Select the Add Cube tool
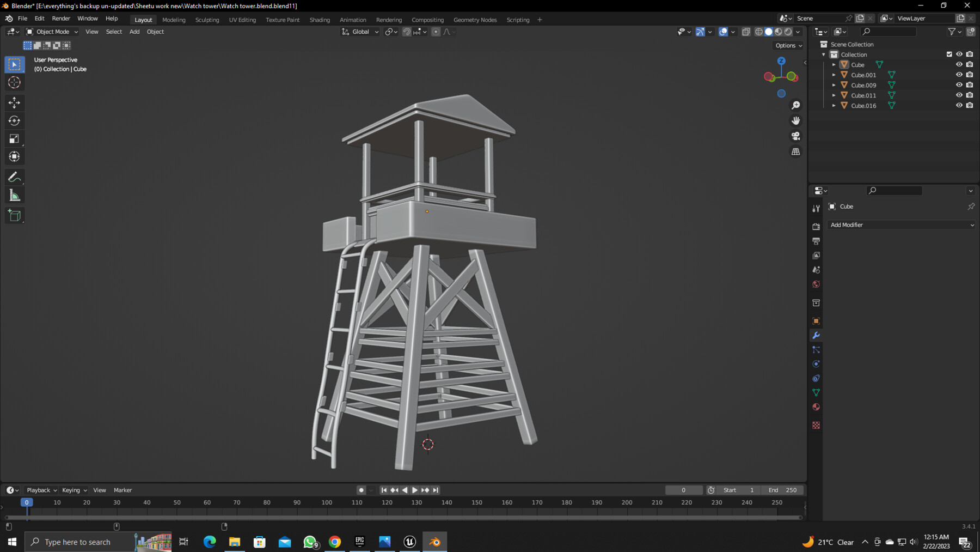 coord(14,215)
